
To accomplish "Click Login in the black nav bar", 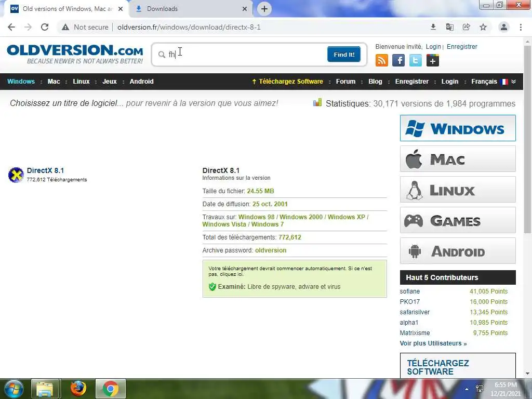I will 450,82.
